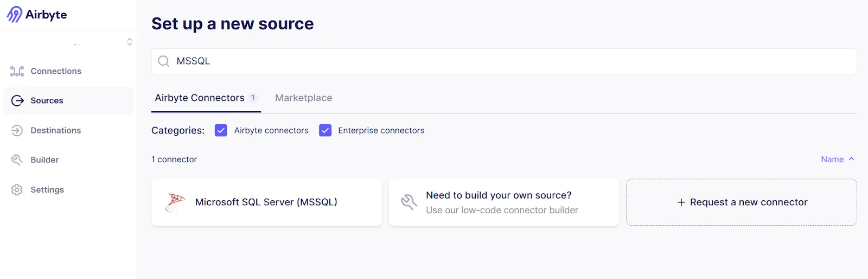Click the Airbyte connectors label

coord(271,130)
